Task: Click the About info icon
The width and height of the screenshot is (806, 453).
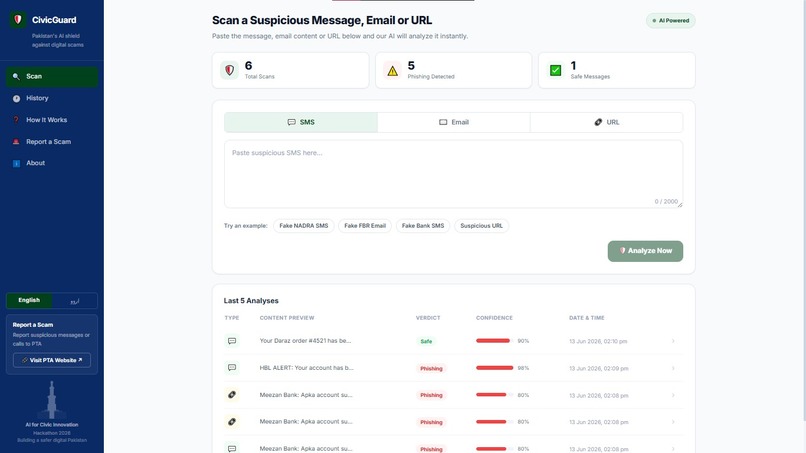Action: (x=16, y=163)
